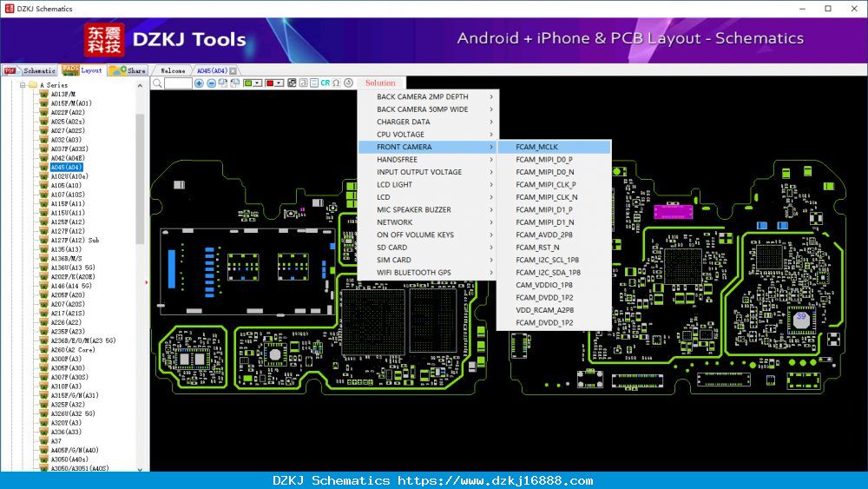868x489 pixels.
Task: Click the blue zoom in plus icon
Action: [199, 83]
